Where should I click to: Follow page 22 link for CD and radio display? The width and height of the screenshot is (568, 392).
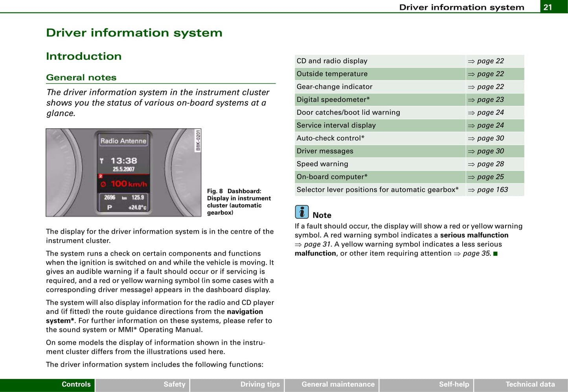coord(490,61)
